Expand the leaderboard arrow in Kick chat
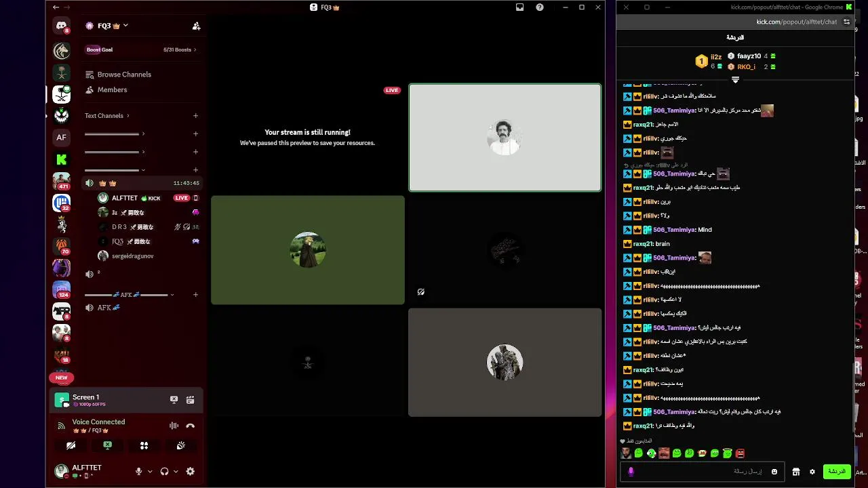This screenshot has width=868, height=488. pos(735,80)
